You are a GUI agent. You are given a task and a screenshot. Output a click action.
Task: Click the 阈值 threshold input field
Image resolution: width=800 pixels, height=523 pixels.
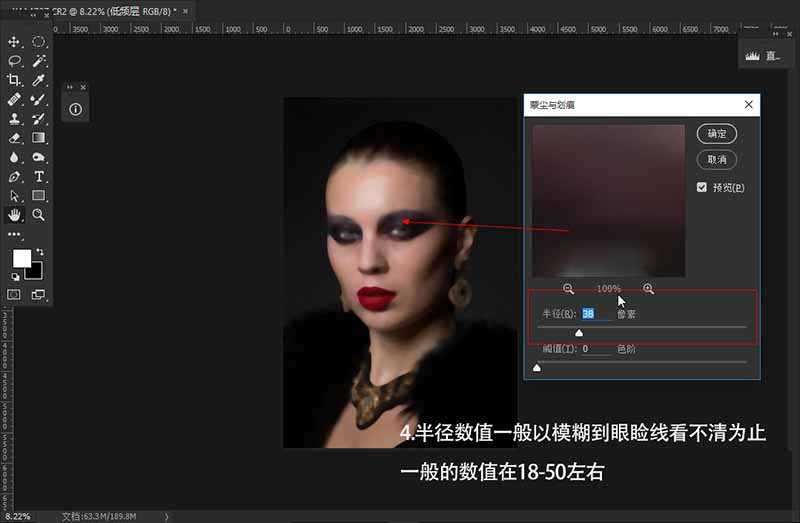coord(596,349)
